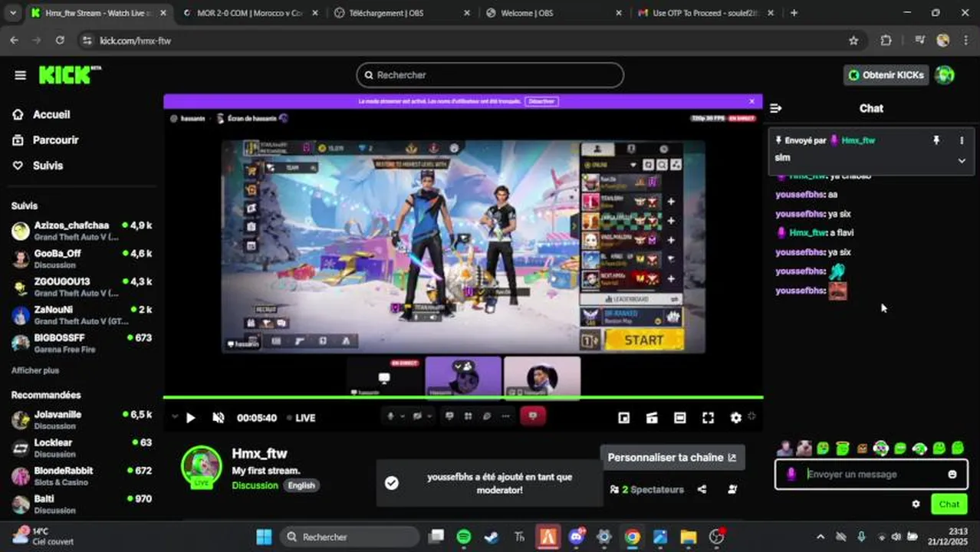
Task: Open the emoji picker in the chat input
Action: click(x=952, y=475)
